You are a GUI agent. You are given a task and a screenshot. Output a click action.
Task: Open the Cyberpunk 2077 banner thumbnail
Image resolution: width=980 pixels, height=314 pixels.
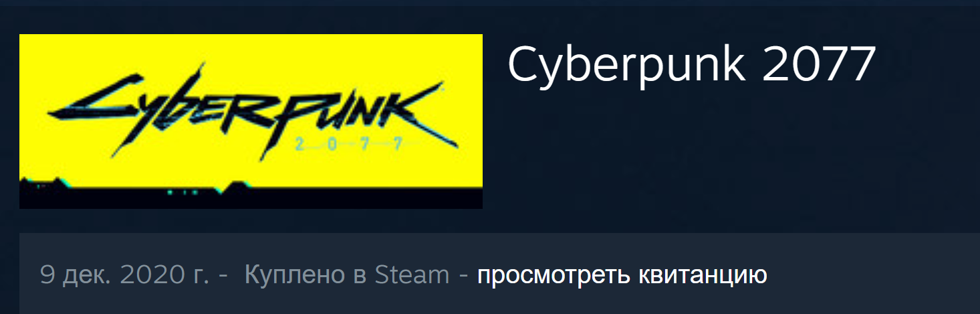251,121
